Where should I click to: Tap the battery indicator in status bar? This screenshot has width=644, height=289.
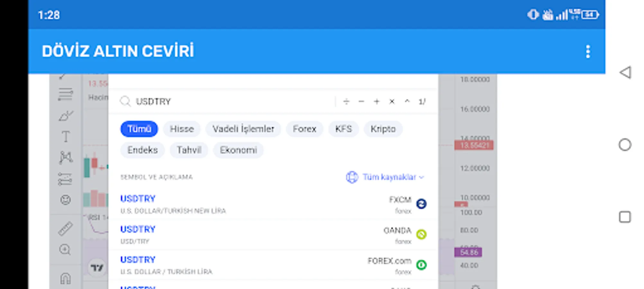(590, 14)
